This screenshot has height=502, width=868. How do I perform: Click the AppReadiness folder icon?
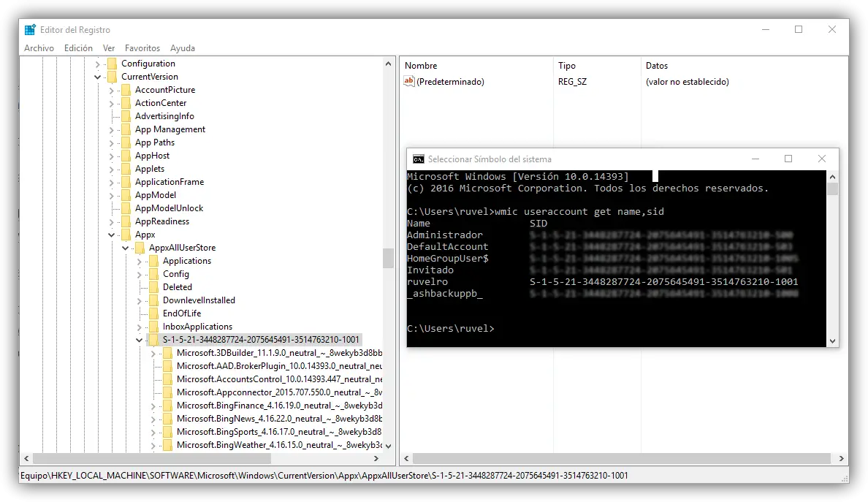coord(126,221)
